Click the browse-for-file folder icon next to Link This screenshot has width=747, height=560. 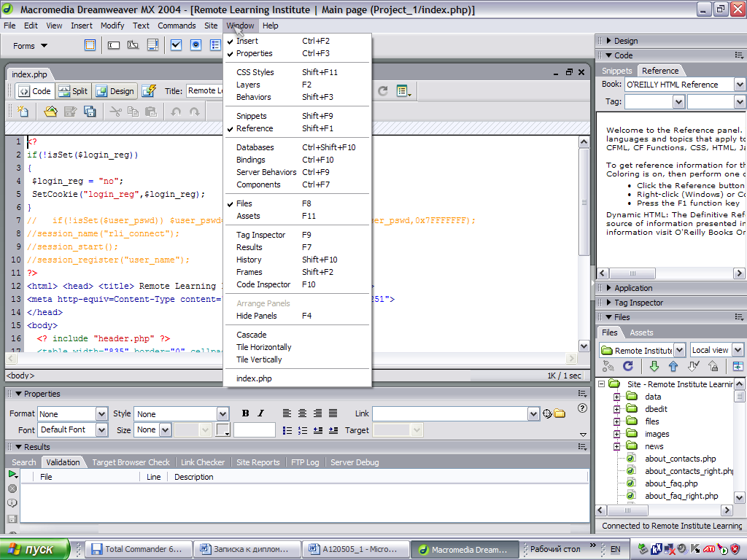(x=560, y=413)
